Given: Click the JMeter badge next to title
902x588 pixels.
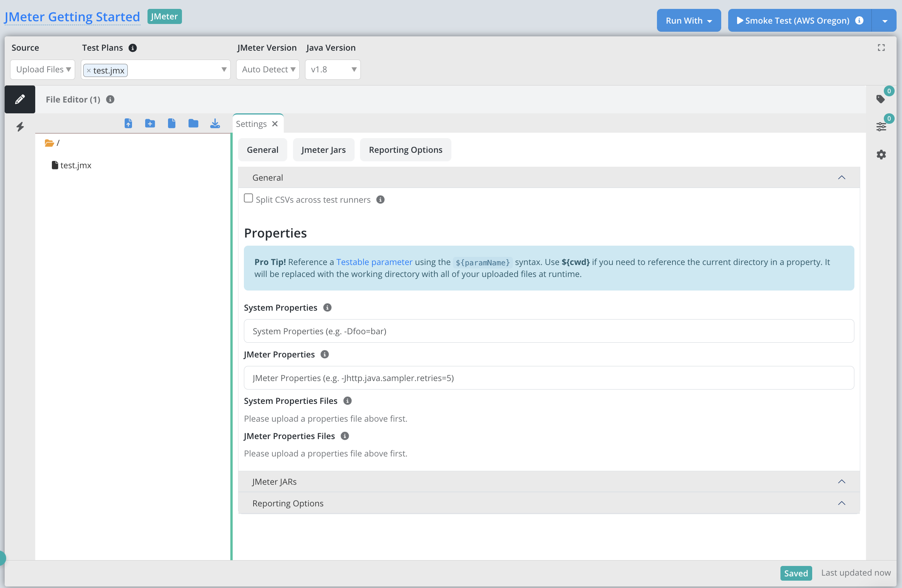Looking at the screenshot, I should click(165, 17).
